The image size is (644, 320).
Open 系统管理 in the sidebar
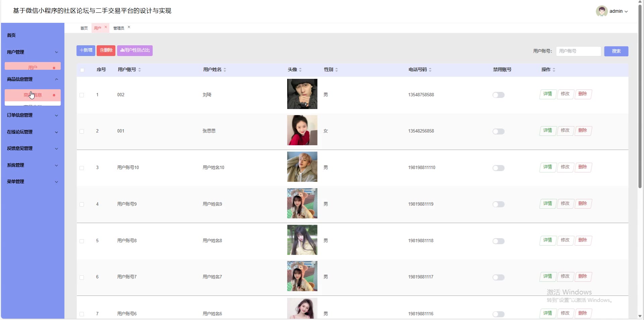coord(32,165)
